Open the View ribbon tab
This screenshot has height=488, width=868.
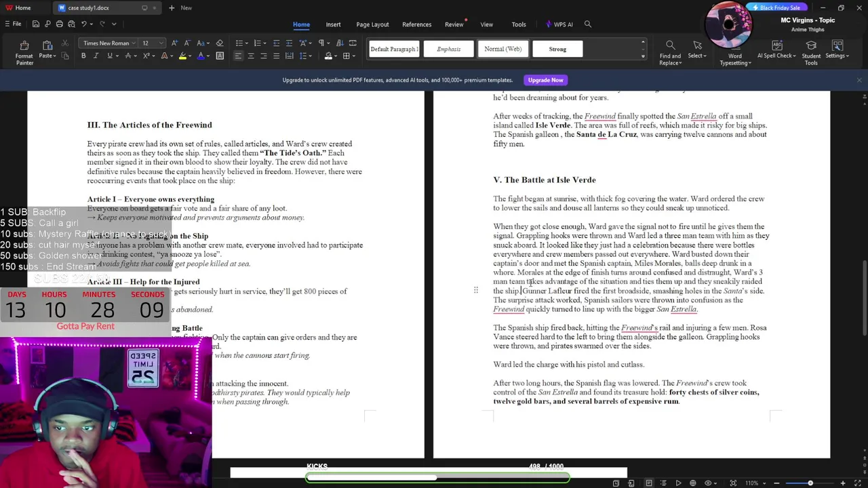(x=486, y=24)
